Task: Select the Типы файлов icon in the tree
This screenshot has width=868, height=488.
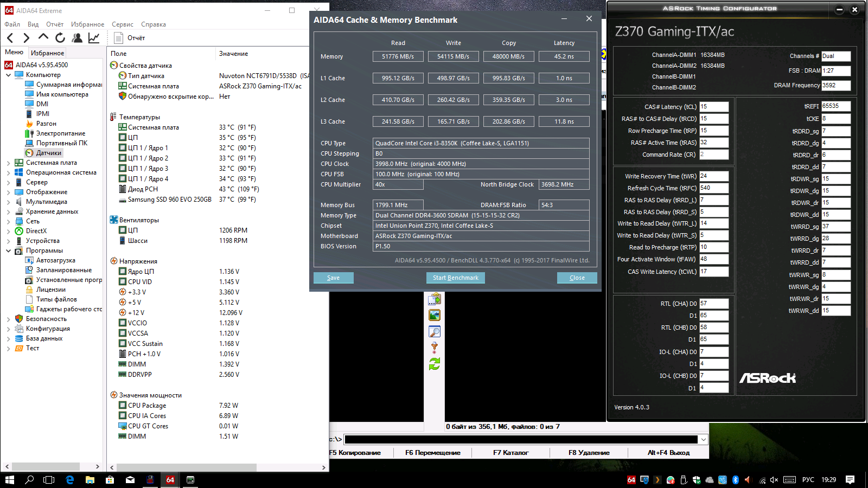Action: coord(29,299)
